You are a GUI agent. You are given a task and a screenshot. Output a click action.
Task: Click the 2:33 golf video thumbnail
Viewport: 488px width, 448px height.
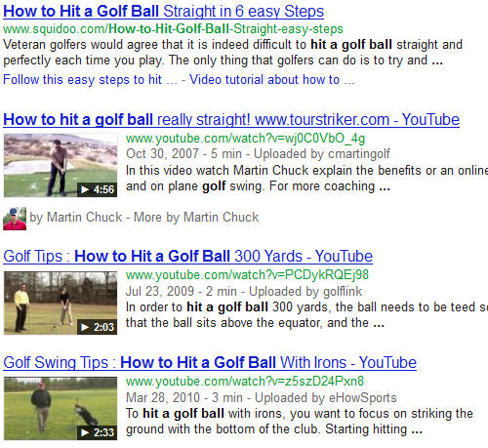tap(61, 409)
